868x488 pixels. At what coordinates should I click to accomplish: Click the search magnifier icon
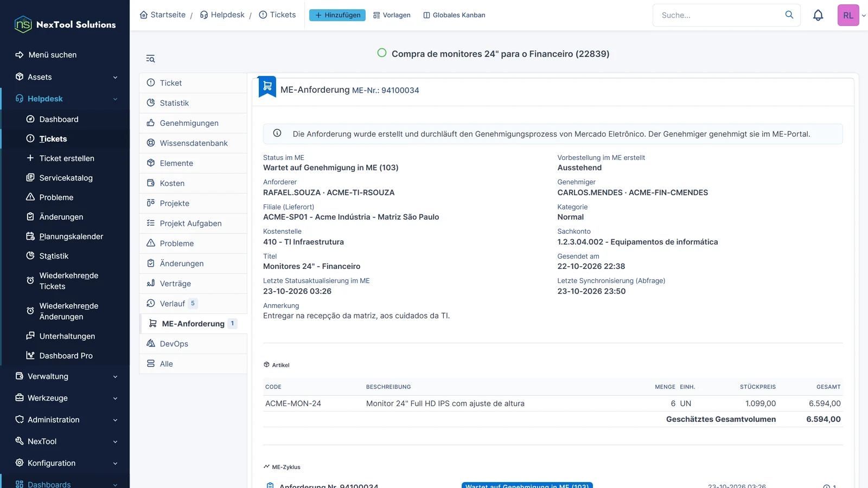click(789, 15)
